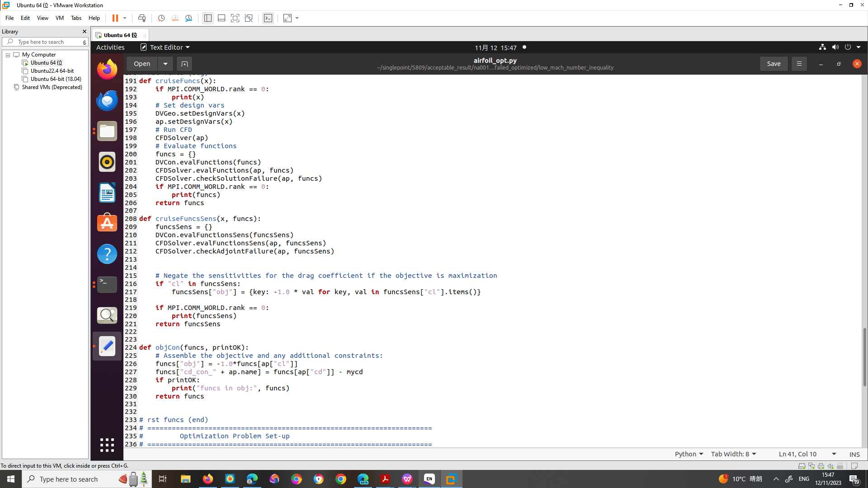
Task: Click the Library search field
Action: click(x=45, y=42)
